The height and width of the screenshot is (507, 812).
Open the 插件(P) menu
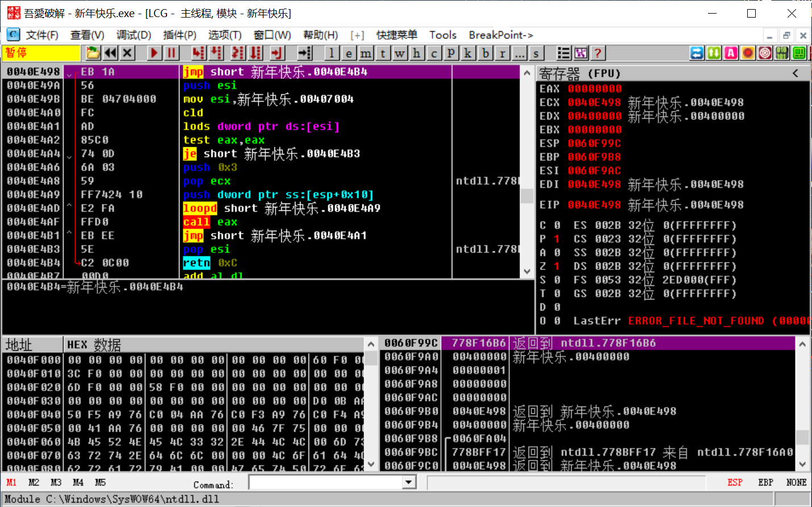(180, 35)
